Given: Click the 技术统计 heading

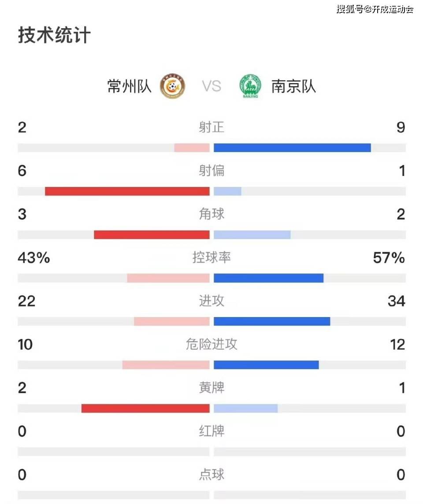Looking at the screenshot, I should [54, 35].
